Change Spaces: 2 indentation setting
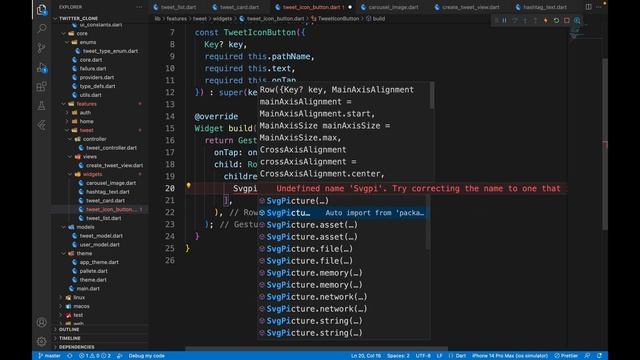 (x=398, y=356)
